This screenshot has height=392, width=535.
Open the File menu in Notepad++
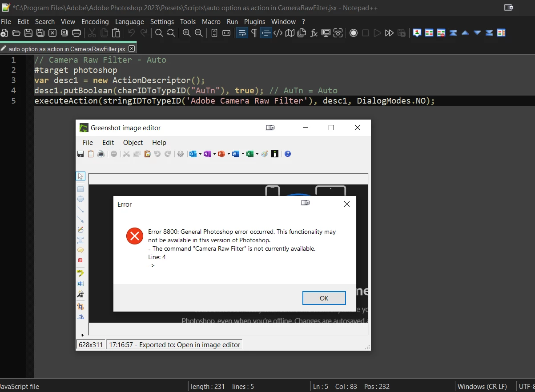pos(6,21)
